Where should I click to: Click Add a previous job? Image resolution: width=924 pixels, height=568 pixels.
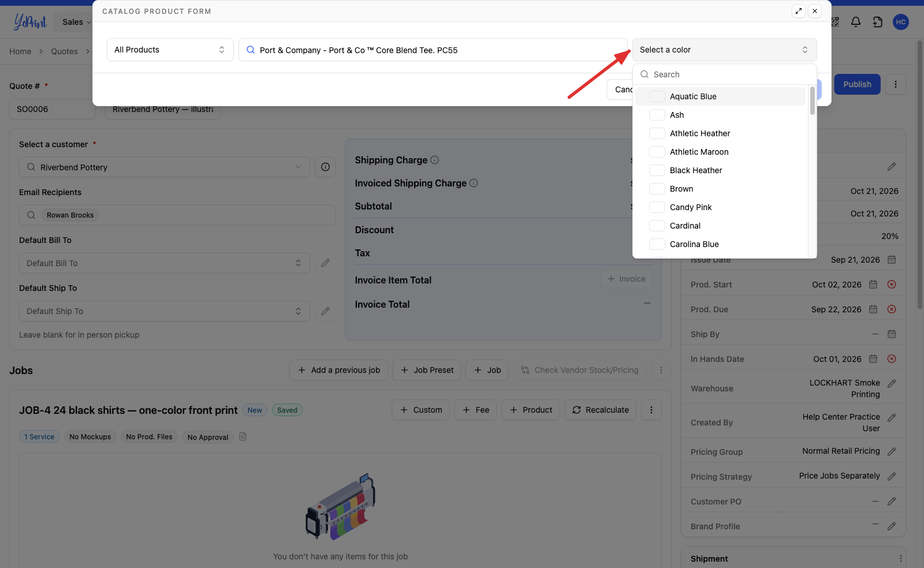338,370
